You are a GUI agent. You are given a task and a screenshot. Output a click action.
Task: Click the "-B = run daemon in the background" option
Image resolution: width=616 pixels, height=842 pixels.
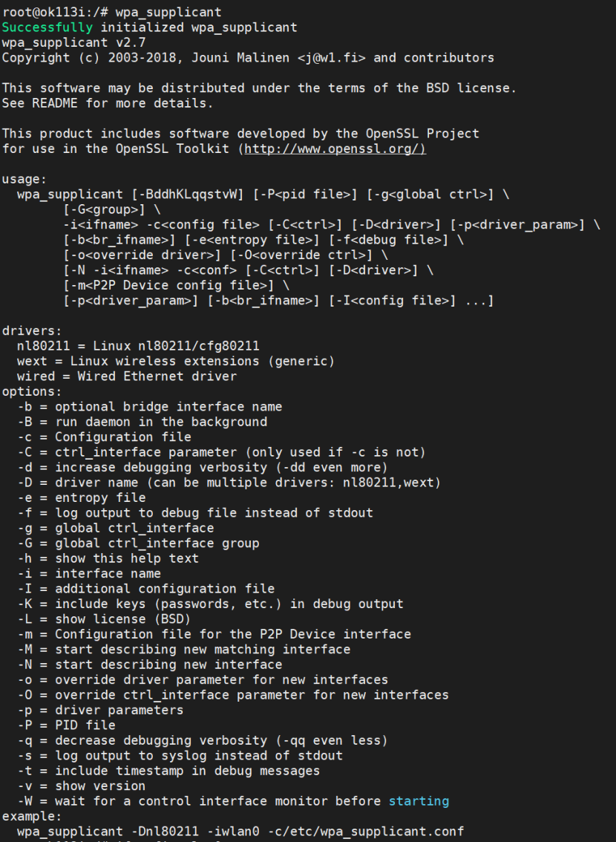(x=142, y=422)
